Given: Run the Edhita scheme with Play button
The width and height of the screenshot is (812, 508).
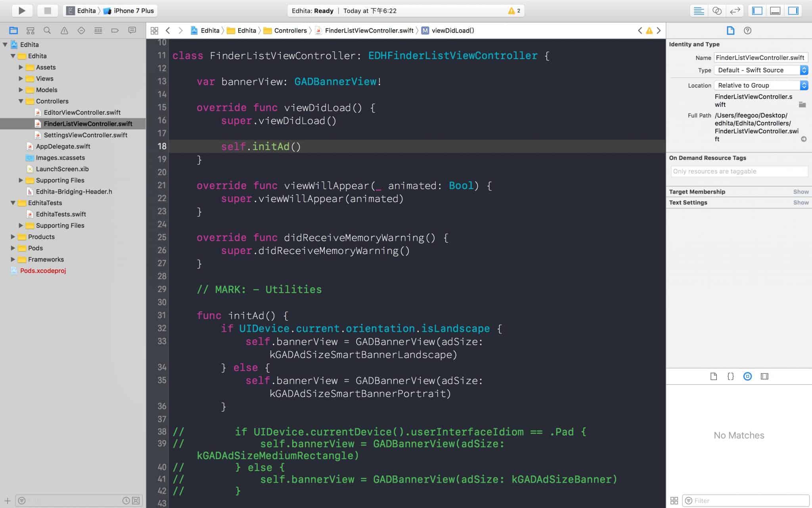Looking at the screenshot, I should point(22,11).
